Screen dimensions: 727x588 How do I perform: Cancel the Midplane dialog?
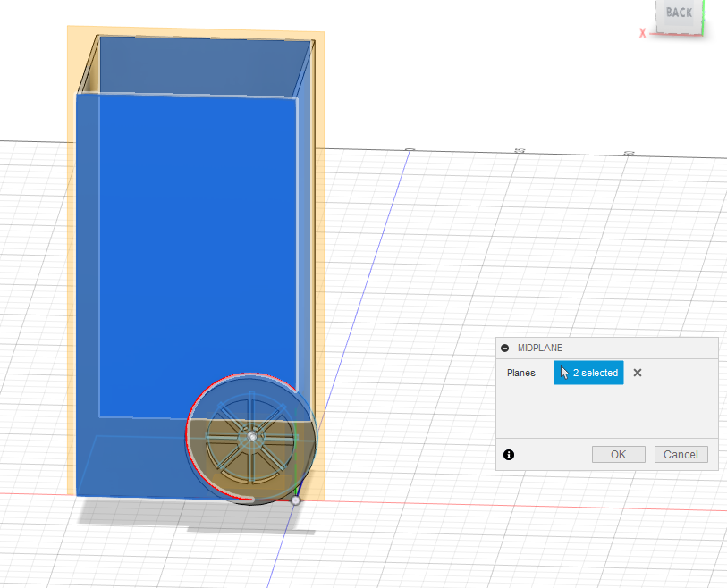tap(681, 455)
